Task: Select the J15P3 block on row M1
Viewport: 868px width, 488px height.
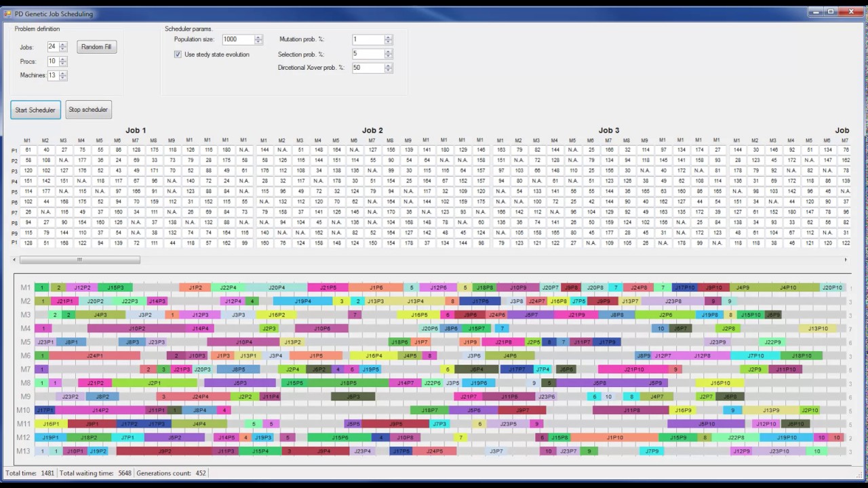Action: click(x=115, y=287)
